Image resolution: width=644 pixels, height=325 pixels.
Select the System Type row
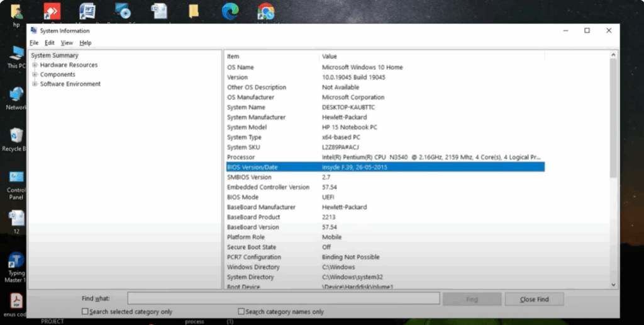coord(386,137)
